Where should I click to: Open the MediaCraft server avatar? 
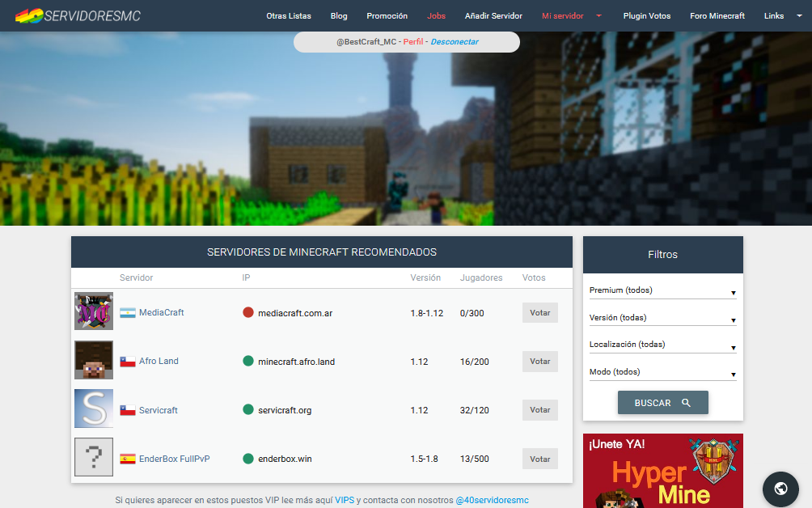94,311
